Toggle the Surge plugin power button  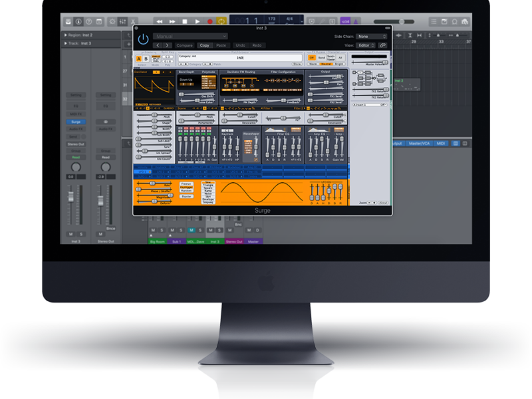click(x=143, y=39)
